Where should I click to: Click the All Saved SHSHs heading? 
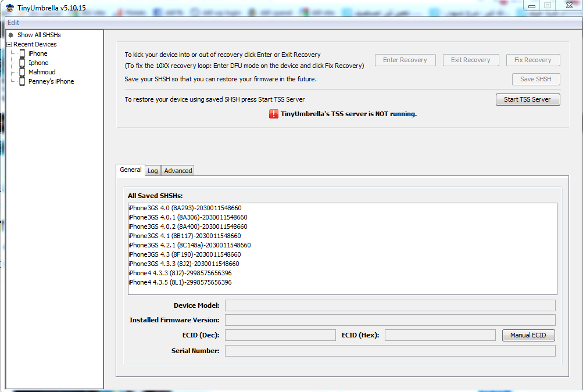(155, 196)
